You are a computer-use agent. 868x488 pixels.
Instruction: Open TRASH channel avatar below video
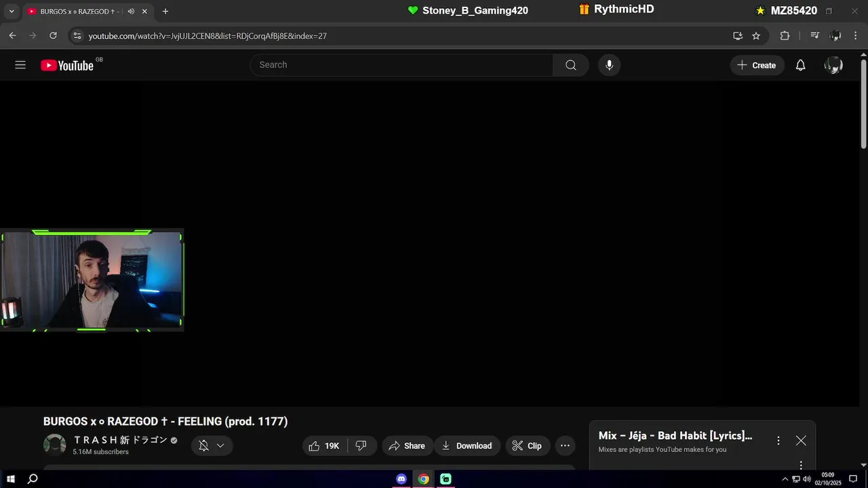pos(55,445)
